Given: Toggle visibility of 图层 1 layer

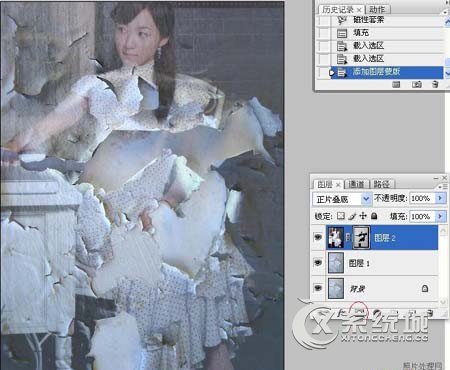Looking at the screenshot, I should pyautogui.click(x=318, y=263).
